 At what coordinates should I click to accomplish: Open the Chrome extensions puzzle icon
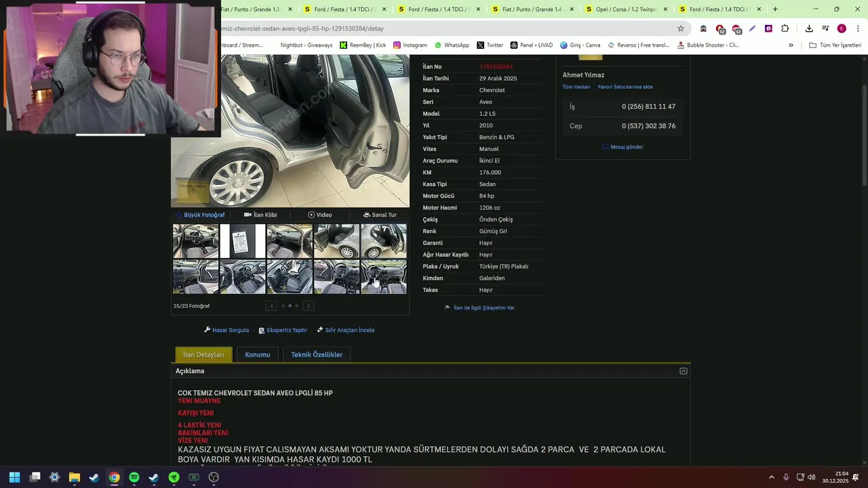point(785,28)
